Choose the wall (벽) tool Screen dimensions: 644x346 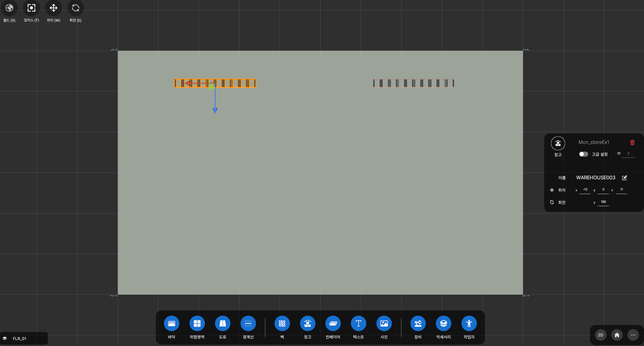282,323
